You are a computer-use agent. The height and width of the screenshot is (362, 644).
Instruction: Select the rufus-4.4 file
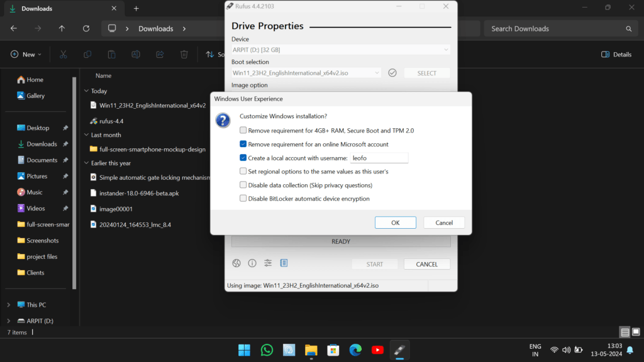coord(107,121)
